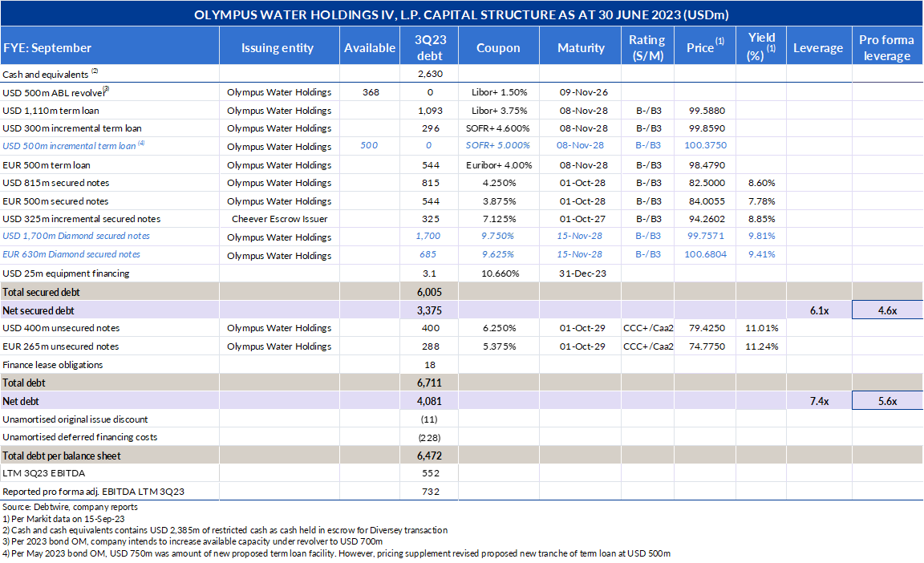The image size is (924, 563).
Task: Select 'Total debt per balance sheet' value '6,472'
Action: [x=430, y=456]
